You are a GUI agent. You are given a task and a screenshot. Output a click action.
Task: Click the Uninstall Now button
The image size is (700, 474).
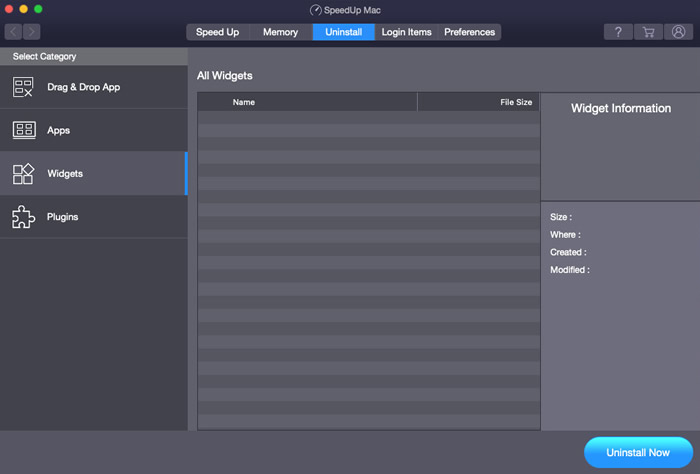pos(638,453)
